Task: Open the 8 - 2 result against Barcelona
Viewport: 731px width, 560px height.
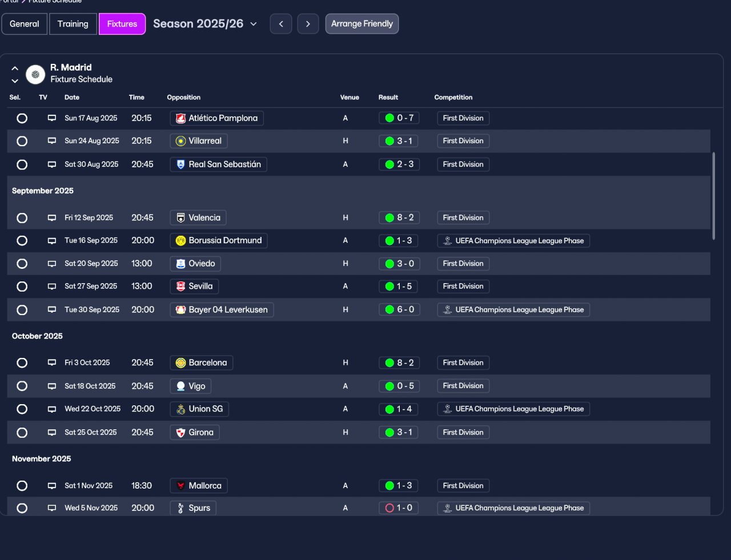Action: (x=399, y=362)
